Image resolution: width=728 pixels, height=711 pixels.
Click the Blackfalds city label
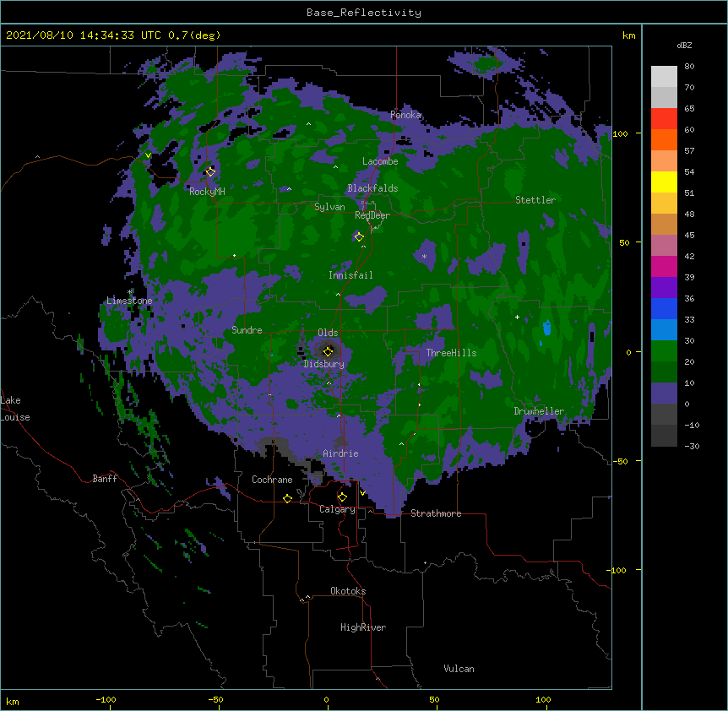[372, 188]
